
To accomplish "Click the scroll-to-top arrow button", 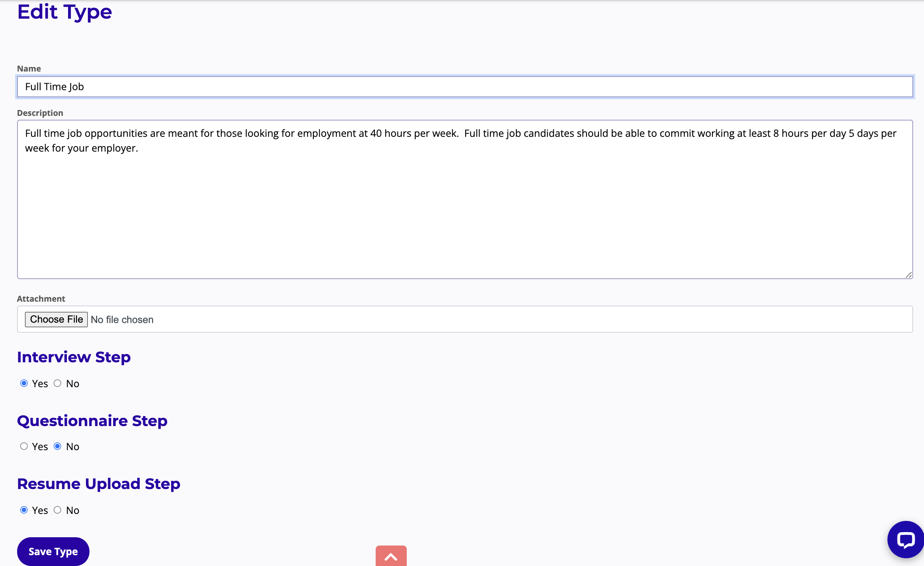I will coord(391,556).
